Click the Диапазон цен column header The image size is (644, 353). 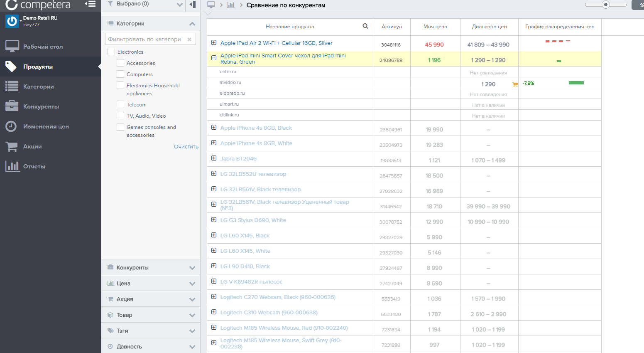489,27
